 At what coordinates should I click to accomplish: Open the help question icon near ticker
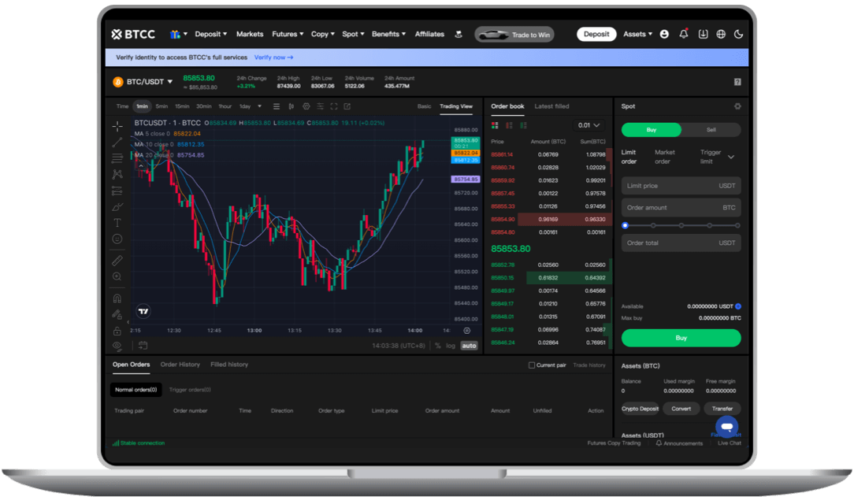point(737,82)
